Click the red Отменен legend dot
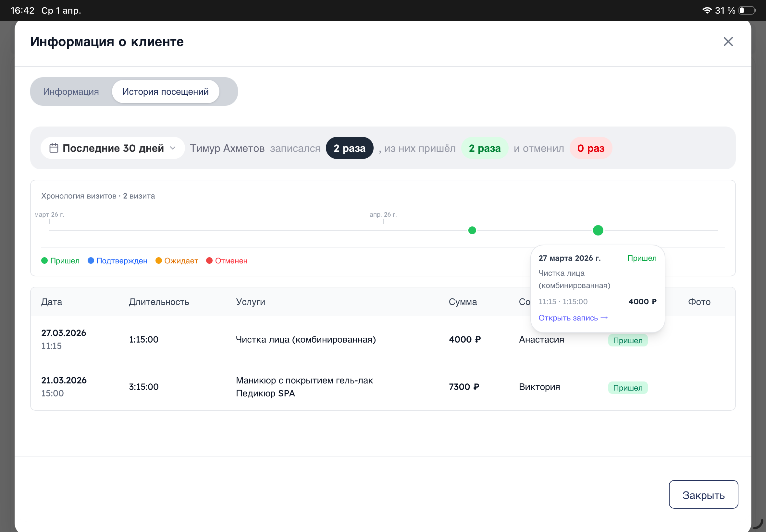Image resolution: width=766 pixels, height=532 pixels. pyautogui.click(x=209, y=261)
